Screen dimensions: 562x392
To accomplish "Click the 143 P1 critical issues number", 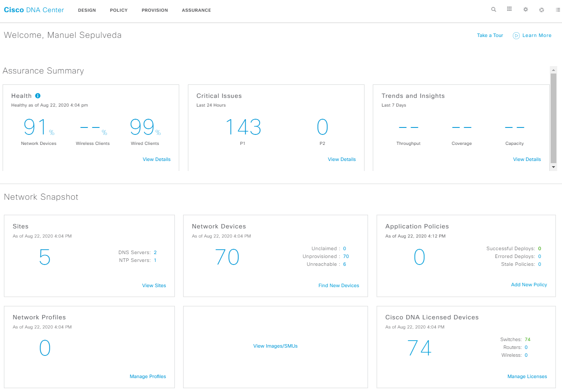I will click(x=243, y=127).
